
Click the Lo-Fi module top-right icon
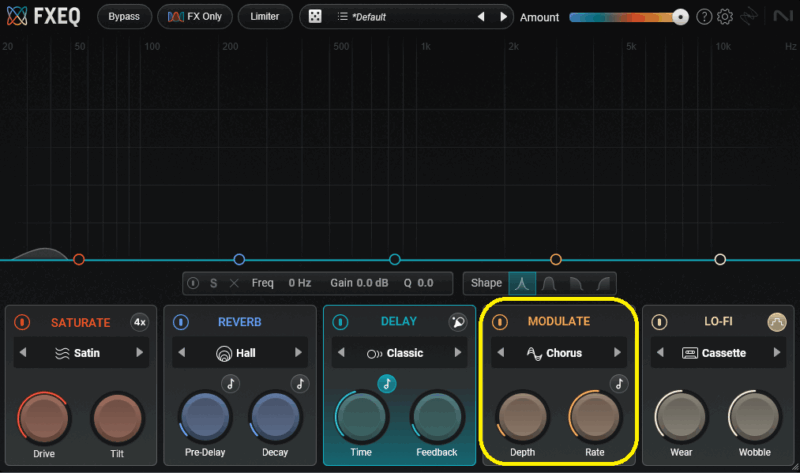777,322
